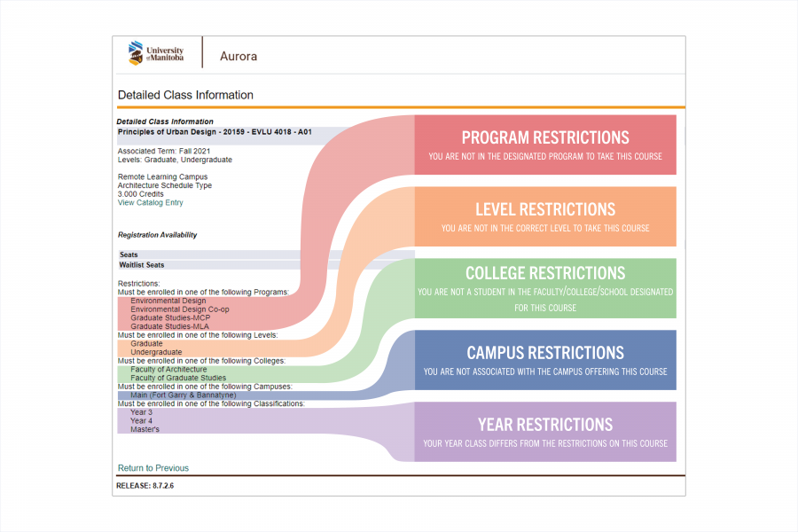Click the Detailed Class Information page heading
The height and width of the screenshot is (532, 798).
pyautogui.click(x=185, y=95)
